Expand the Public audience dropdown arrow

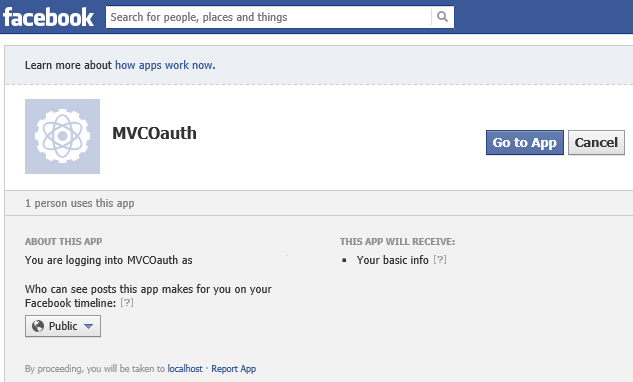click(x=88, y=326)
